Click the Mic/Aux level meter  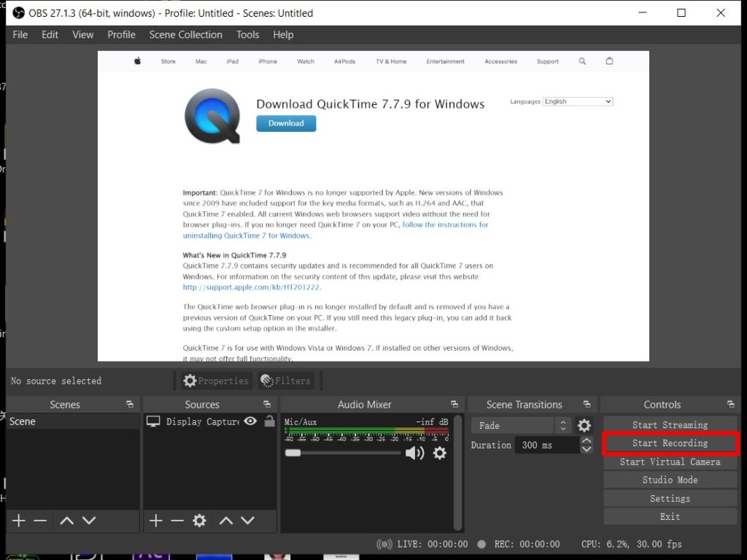pos(366,431)
